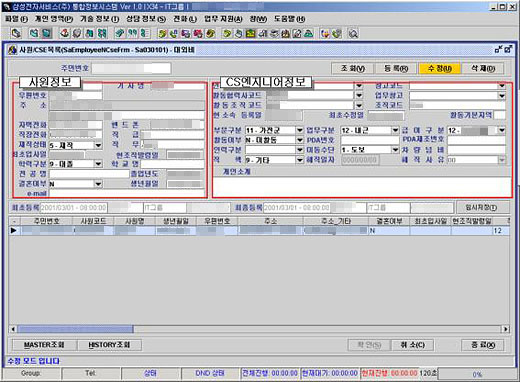Click the 임시저장(T) button
Image resolution: width=520 pixels, height=382 pixels.
[482, 207]
